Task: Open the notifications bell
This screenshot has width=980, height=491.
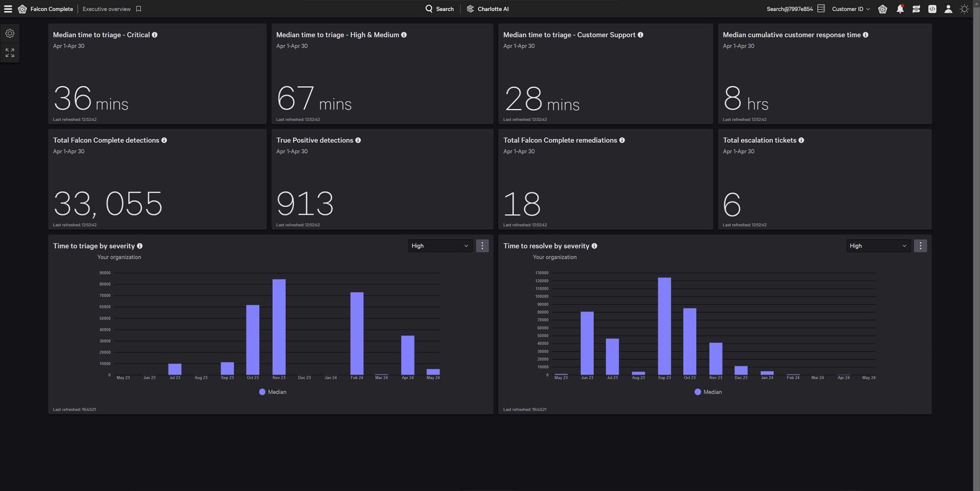Action: tap(900, 9)
